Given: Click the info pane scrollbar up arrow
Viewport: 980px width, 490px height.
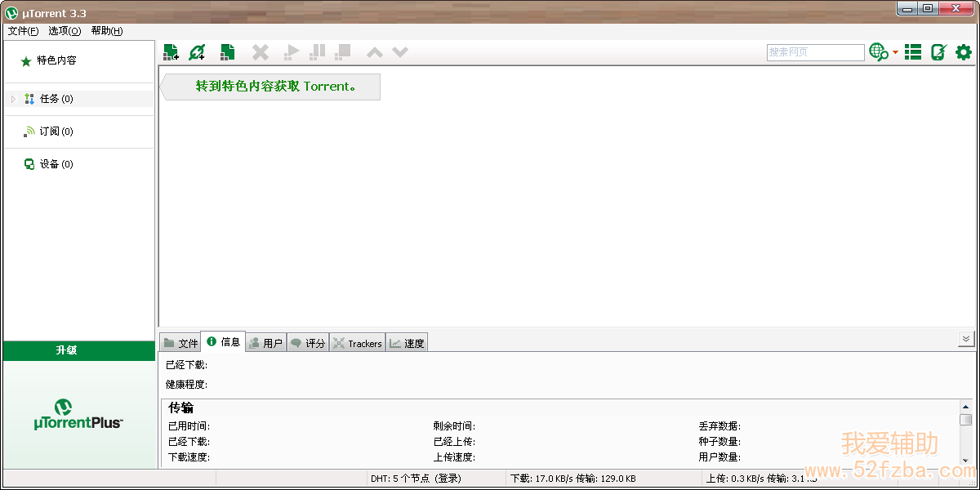Looking at the screenshot, I should coord(966,406).
